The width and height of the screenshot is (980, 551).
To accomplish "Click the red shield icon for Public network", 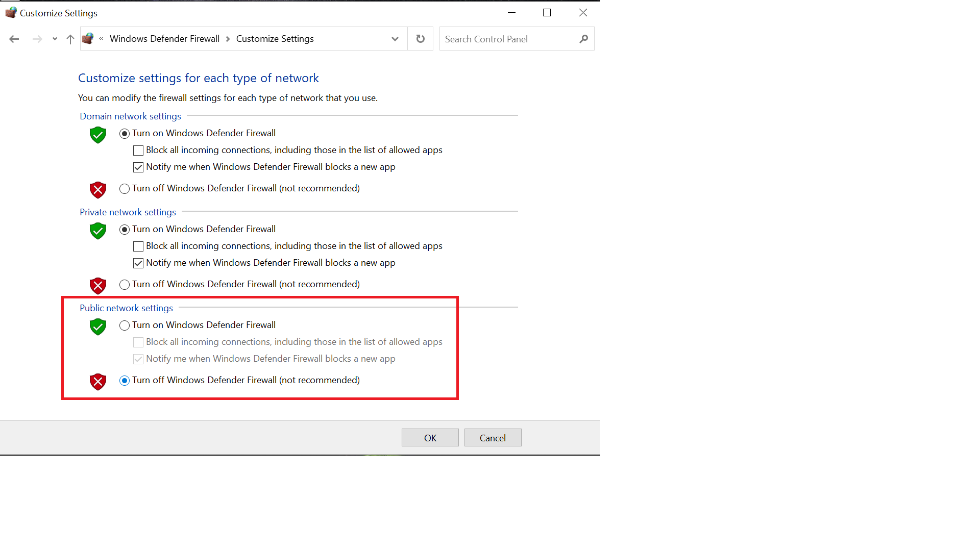I will [x=97, y=380].
